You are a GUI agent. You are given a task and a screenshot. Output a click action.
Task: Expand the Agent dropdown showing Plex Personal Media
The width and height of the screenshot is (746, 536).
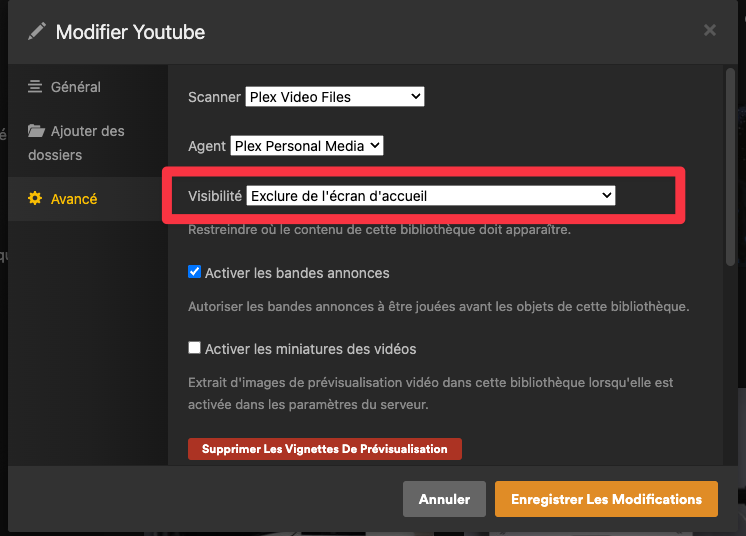[x=306, y=146]
